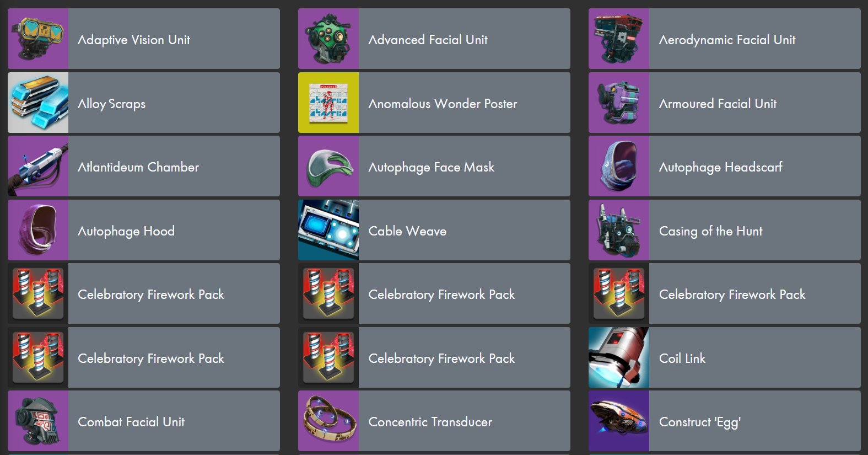Select the Cable Weave item icon
This screenshot has height=455, width=868.
click(328, 230)
